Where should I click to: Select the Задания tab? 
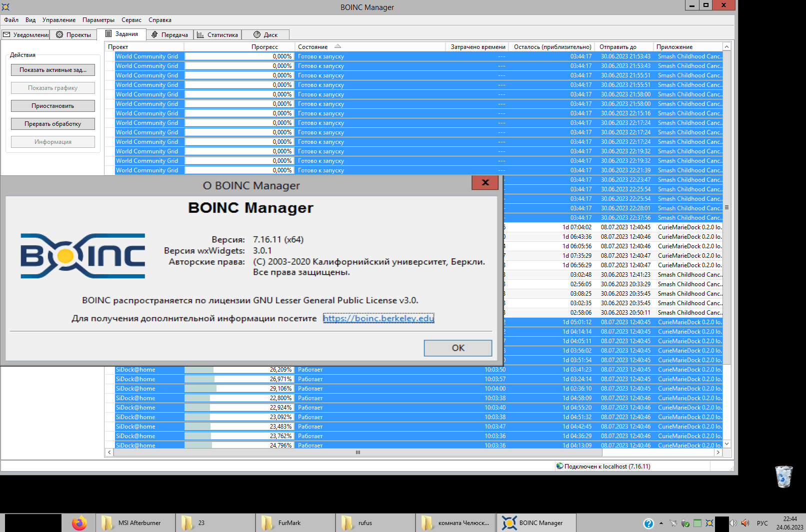click(x=122, y=34)
